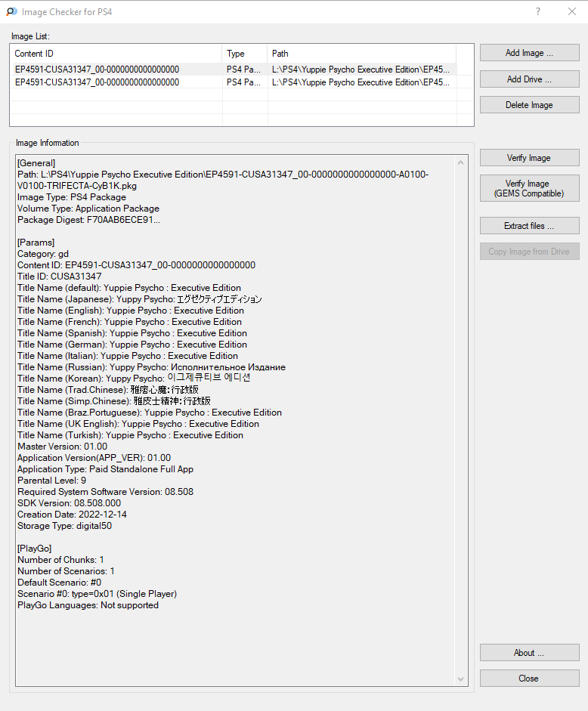Click the Category: gd line
Image resolution: width=588 pixels, height=711 pixels.
43,254
